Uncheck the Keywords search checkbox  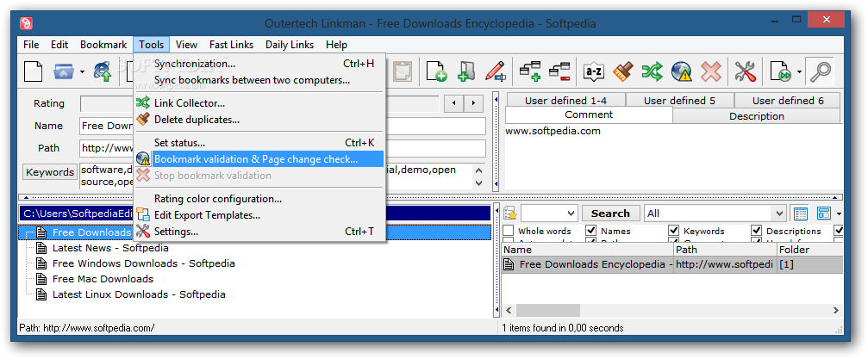click(674, 231)
